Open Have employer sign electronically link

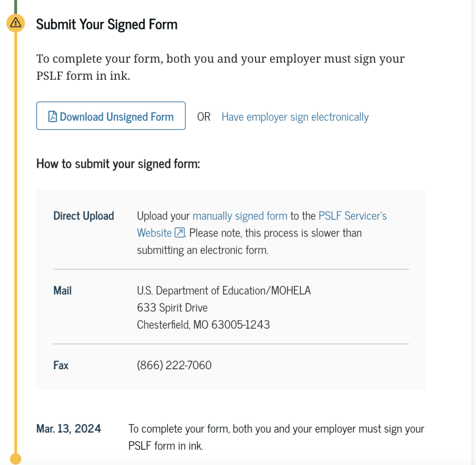(x=295, y=117)
